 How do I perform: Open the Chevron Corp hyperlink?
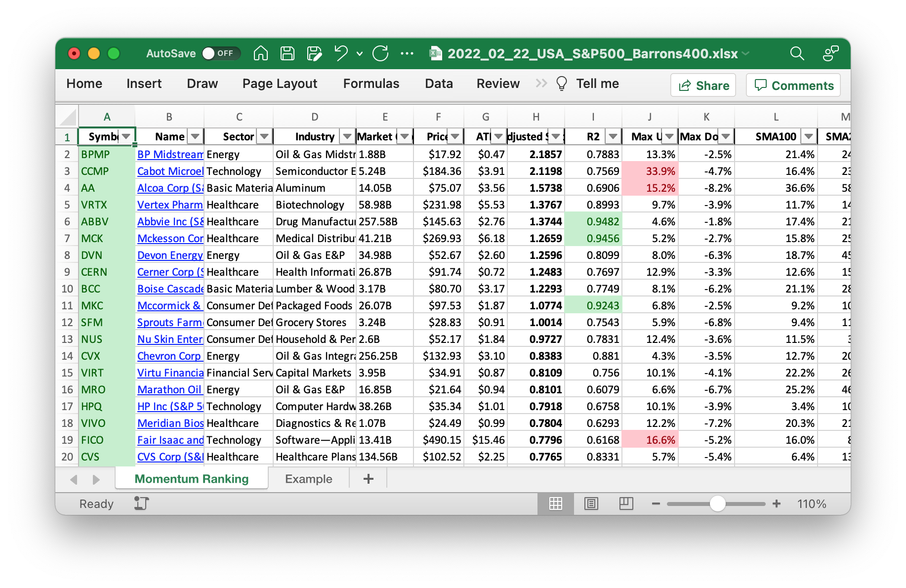[169, 356]
